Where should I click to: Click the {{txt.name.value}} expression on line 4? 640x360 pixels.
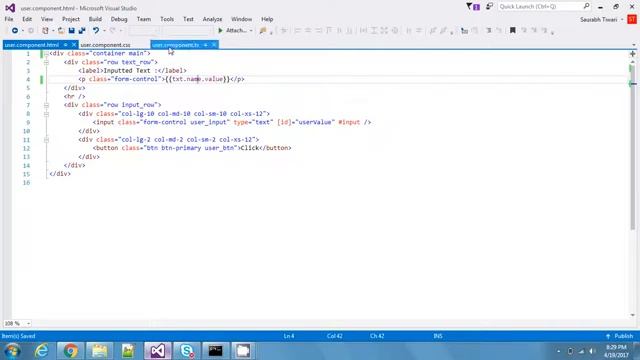(198, 79)
